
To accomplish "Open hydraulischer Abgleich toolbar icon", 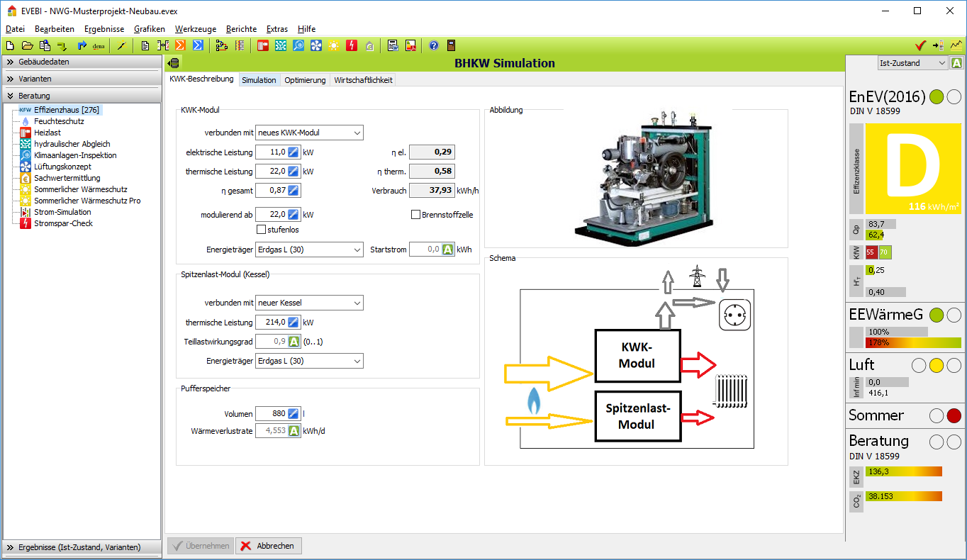I will pyautogui.click(x=281, y=45).
